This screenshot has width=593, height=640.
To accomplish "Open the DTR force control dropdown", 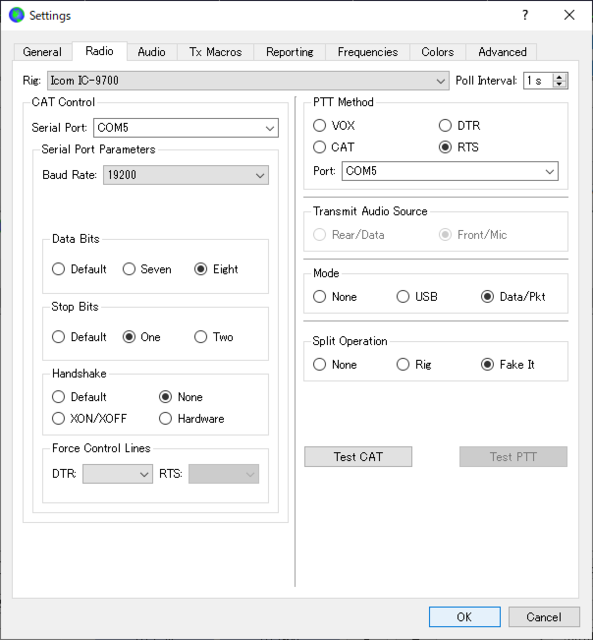I will click(118, 474).
